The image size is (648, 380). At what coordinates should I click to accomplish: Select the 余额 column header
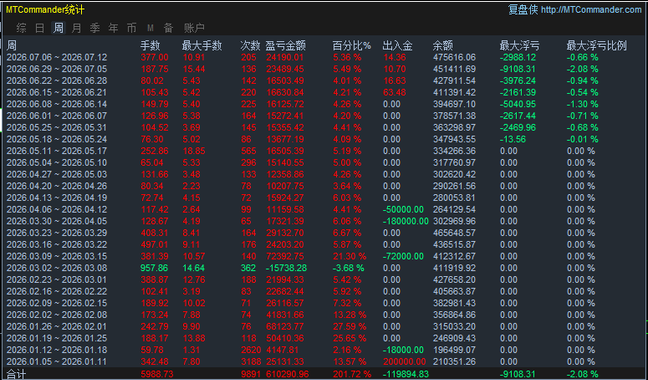(443, 45)
